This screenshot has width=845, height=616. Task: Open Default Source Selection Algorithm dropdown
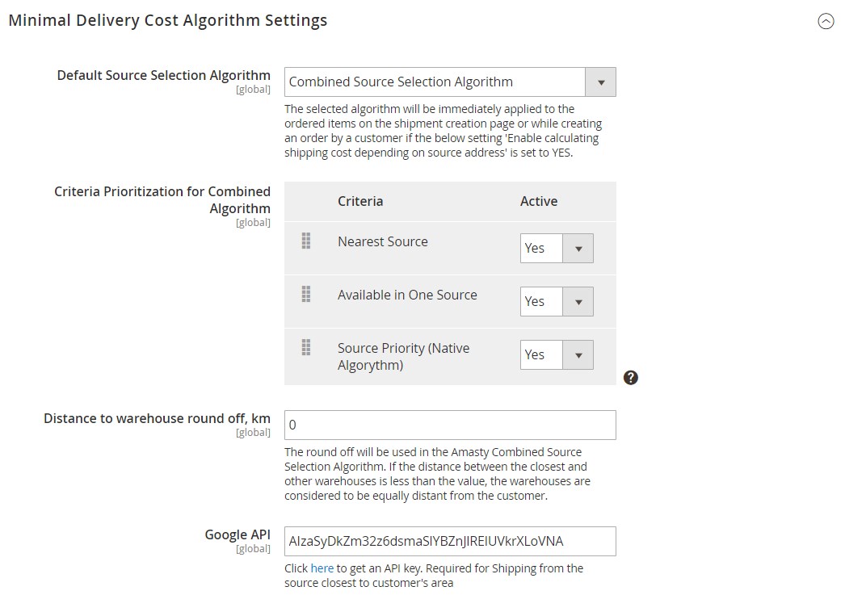click(x=450, y=82)
